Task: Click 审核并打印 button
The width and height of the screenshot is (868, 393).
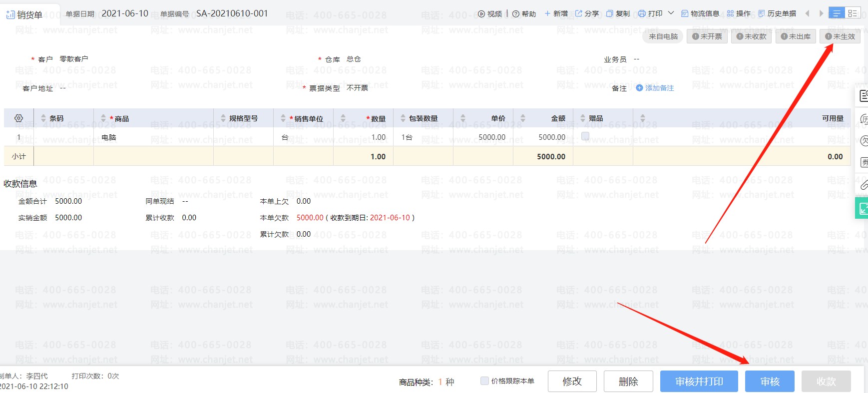Action: click(x=699, y=382)
